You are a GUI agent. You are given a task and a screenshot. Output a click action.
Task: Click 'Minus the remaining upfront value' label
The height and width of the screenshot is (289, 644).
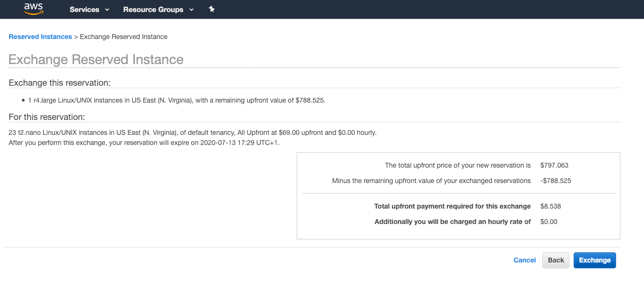[432, 181]
